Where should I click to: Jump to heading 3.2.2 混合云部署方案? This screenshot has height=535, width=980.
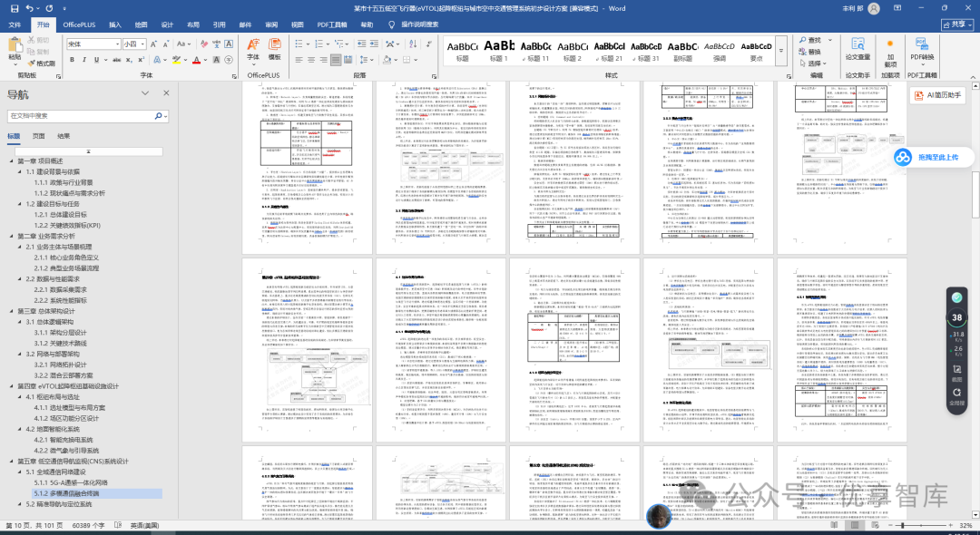click(64, 375)
